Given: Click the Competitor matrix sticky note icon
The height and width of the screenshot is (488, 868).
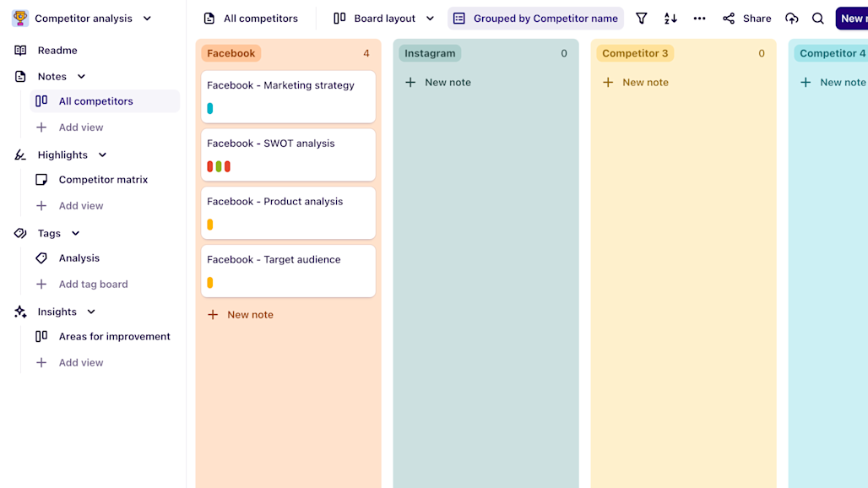Looking at the screenshot, I should (41, 179).
